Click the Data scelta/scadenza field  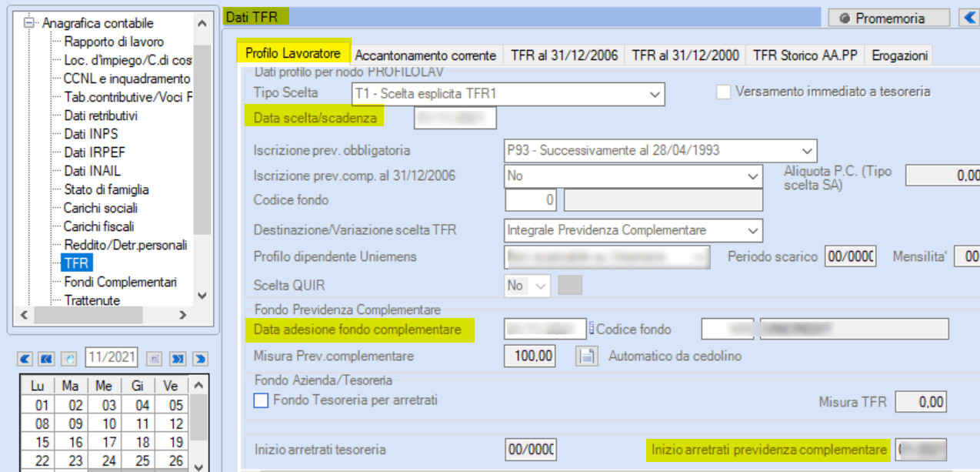click(455, 118)
